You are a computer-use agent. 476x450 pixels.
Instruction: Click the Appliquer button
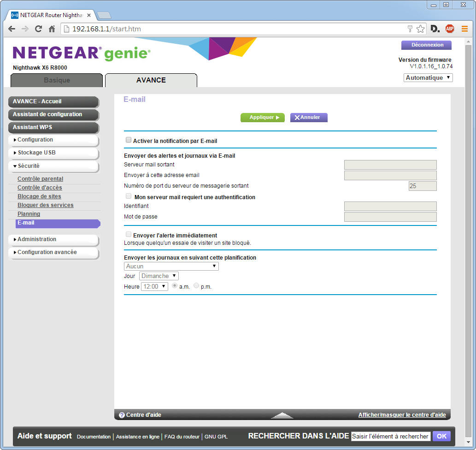click(262, 118)
